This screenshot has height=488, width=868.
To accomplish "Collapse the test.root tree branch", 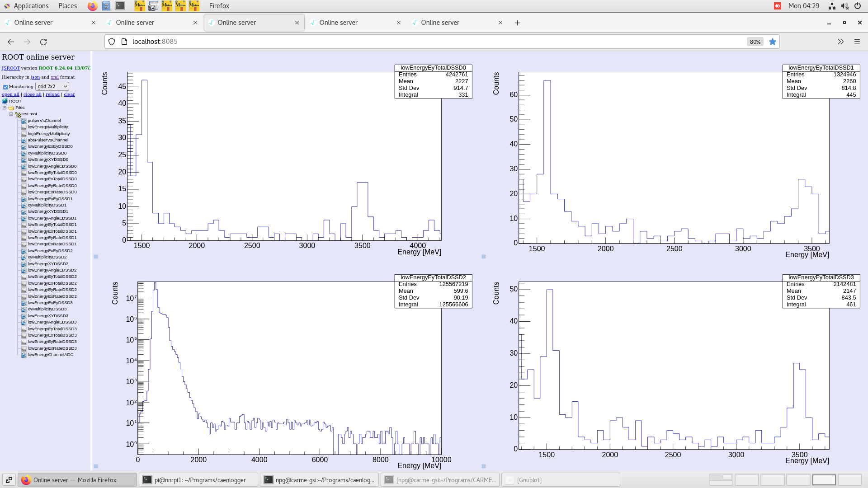I will point(10,114).
